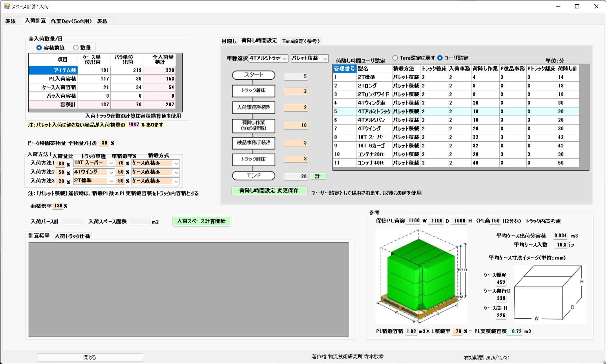Click the トラック着床 flowchart box

pyautogui.click(x=253, y=91)
